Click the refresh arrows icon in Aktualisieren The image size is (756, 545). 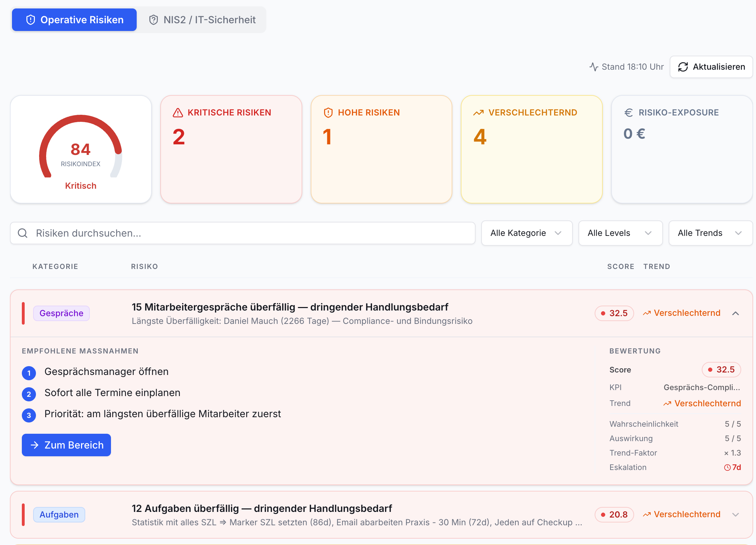(683, 67)
